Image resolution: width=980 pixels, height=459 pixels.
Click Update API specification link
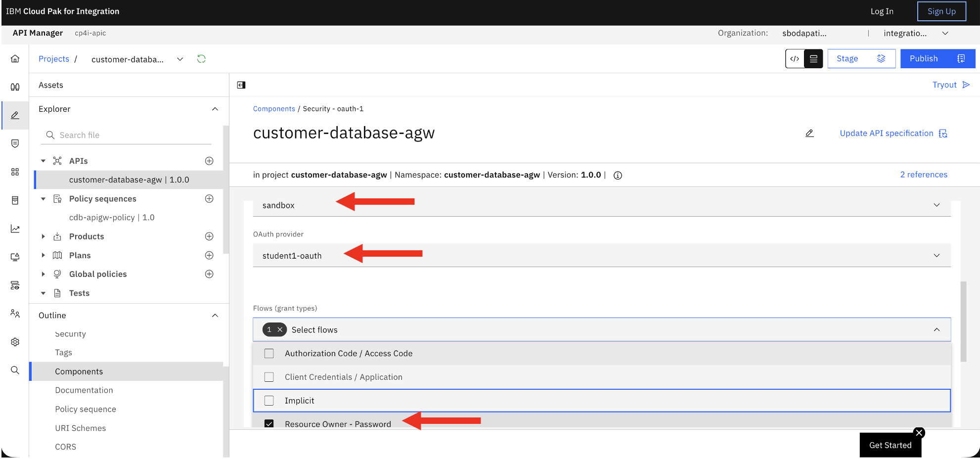pyautogui.click(x=893, y=134)
